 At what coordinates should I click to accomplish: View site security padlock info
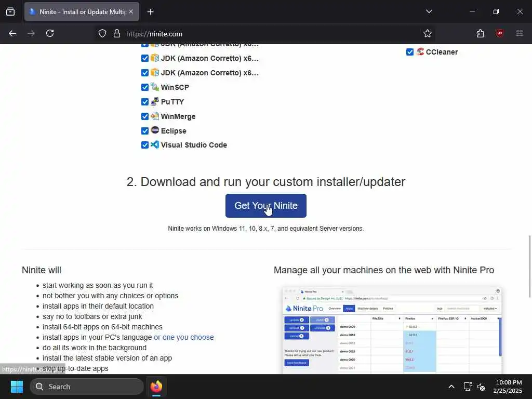117,34
